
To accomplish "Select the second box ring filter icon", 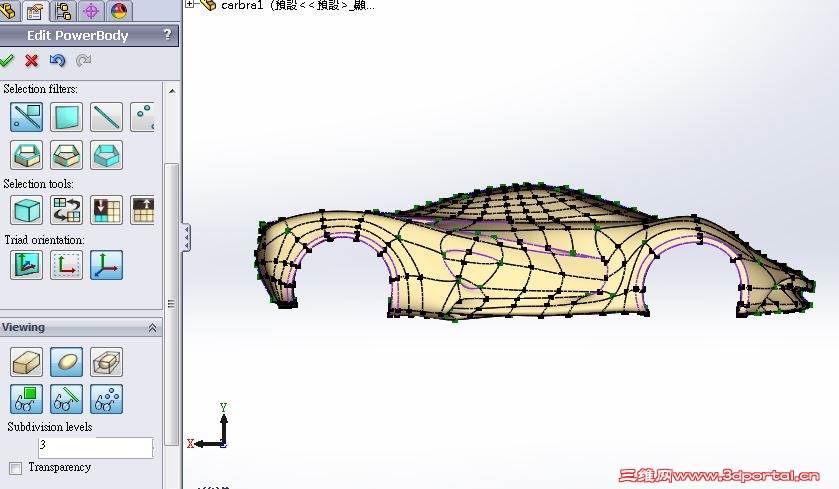I will 66,155.
